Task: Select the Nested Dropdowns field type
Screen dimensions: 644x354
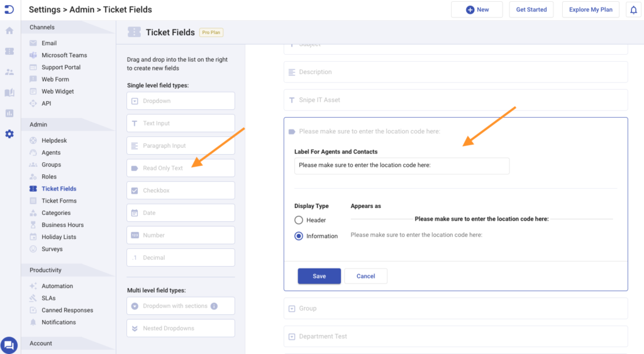Action: tap(180, 329)
